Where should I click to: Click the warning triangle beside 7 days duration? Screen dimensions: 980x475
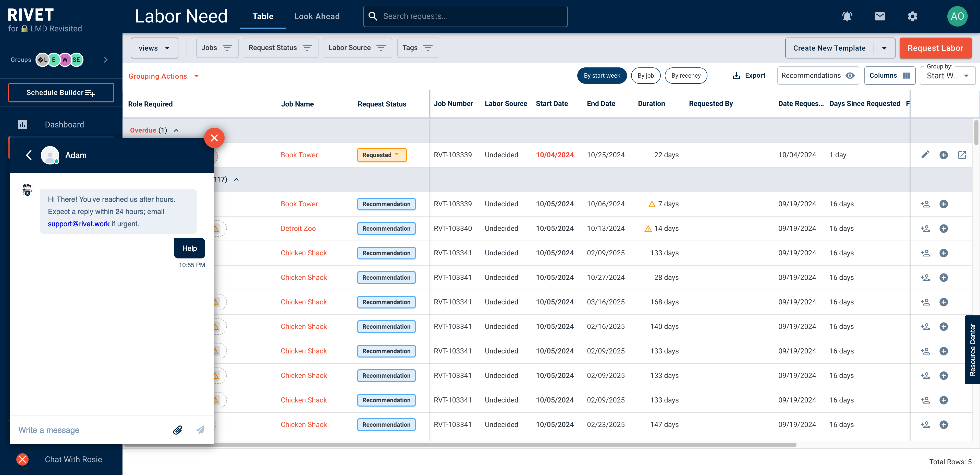tap(652, 204)
